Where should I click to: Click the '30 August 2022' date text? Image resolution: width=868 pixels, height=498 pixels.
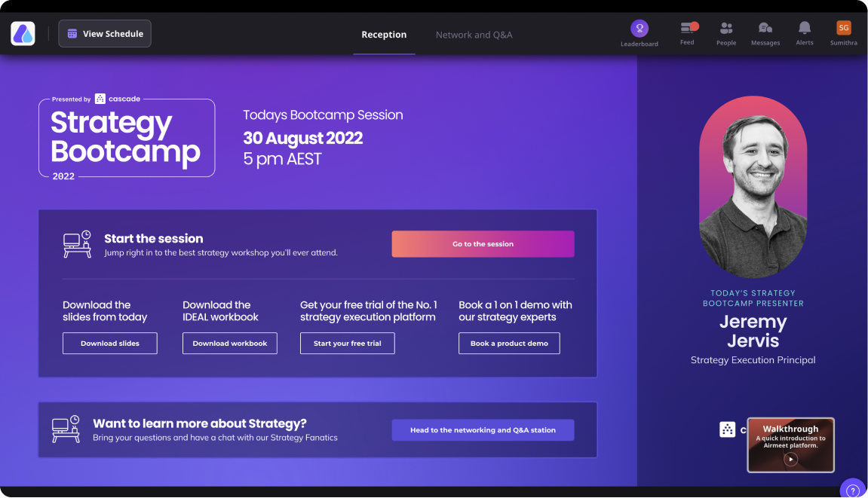pyautogui.click(x=303, y=138)
